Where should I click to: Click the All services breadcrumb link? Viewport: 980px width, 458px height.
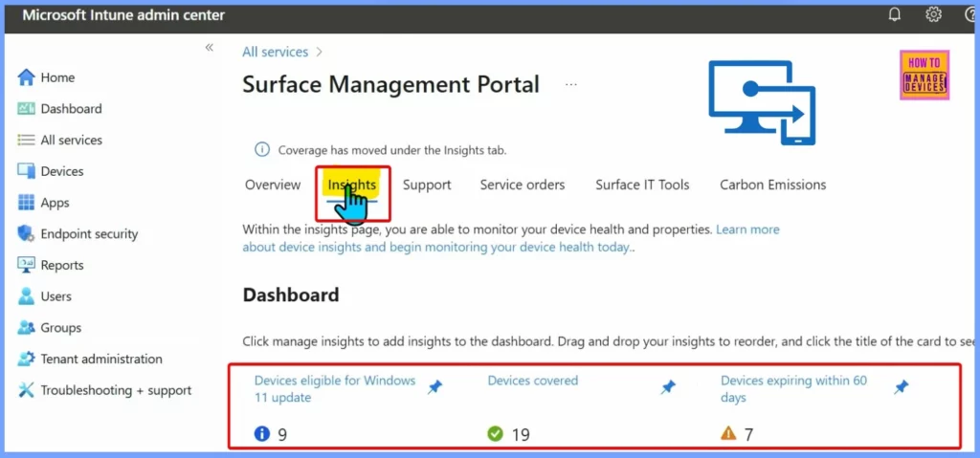coord(275,52)
